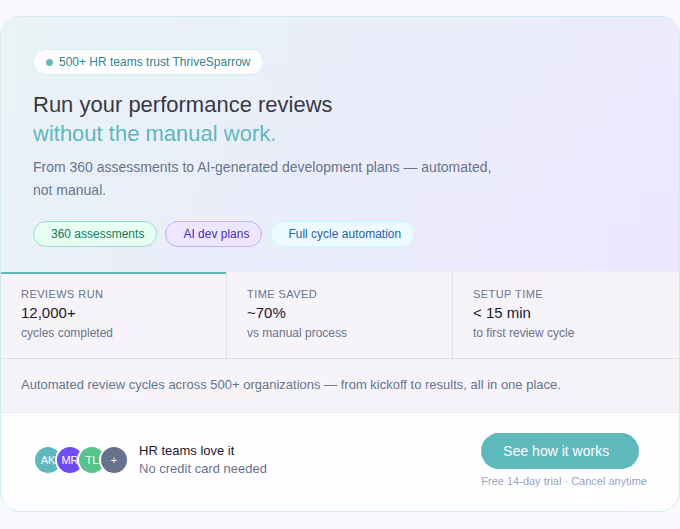Click the TL avatar circle
680x529 pixels.
point(92,460)
